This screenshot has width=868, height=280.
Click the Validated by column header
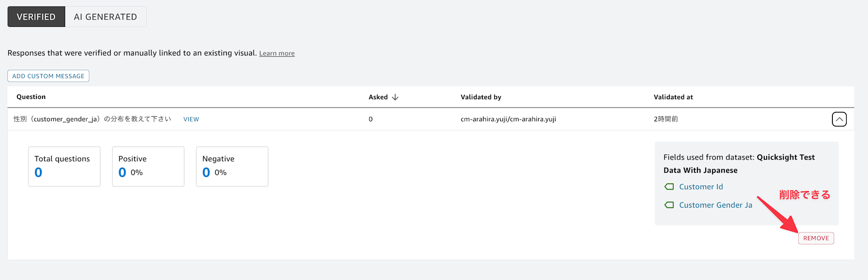pyautogui.click(x=481, y=97)
